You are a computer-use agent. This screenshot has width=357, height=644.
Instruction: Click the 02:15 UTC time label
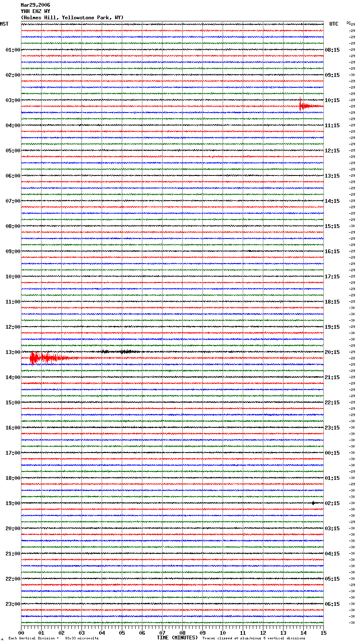332,503
